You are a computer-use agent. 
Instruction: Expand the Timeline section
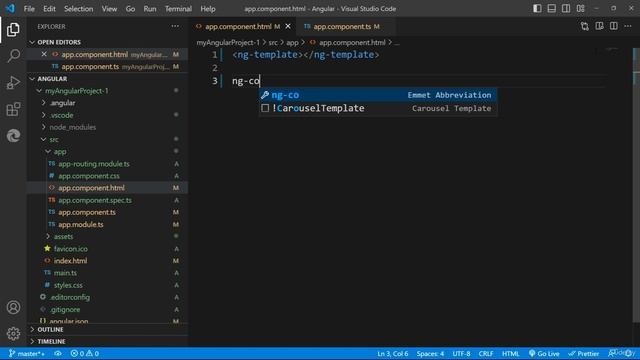(x=108, y=341)
